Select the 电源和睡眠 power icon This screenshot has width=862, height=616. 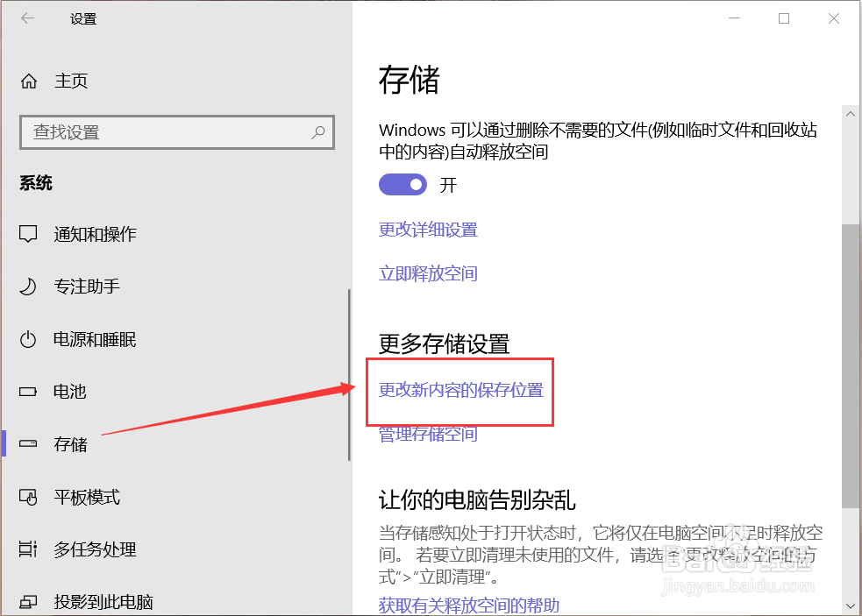click(x=29, y=339)
